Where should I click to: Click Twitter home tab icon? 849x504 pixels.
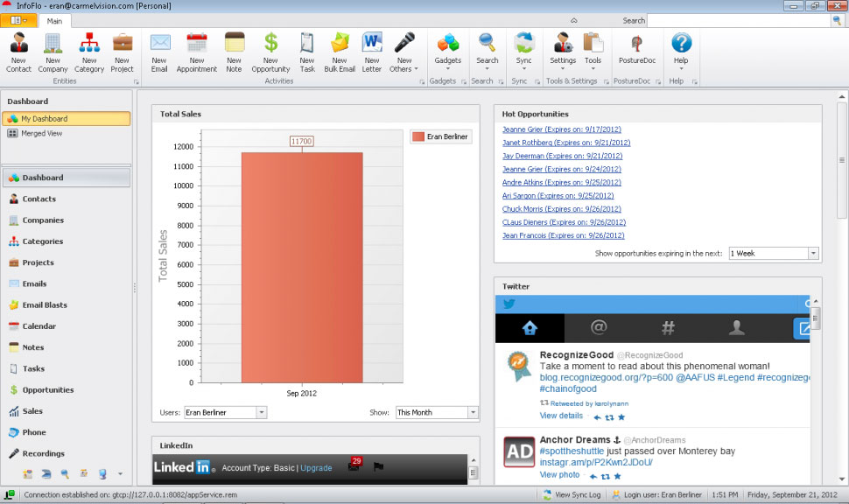[x=530, y=327]
